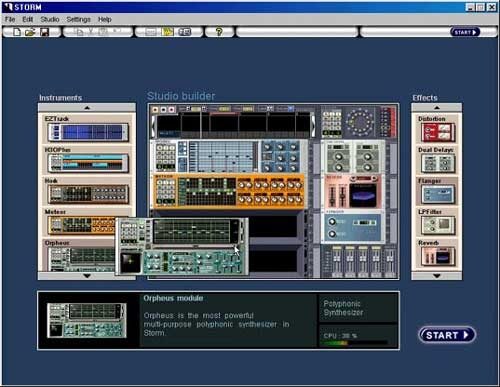Click the sequencer right scroll arrow
Image resolution: width=500 pixels, height=387 pixels.
tap(313, 126)
